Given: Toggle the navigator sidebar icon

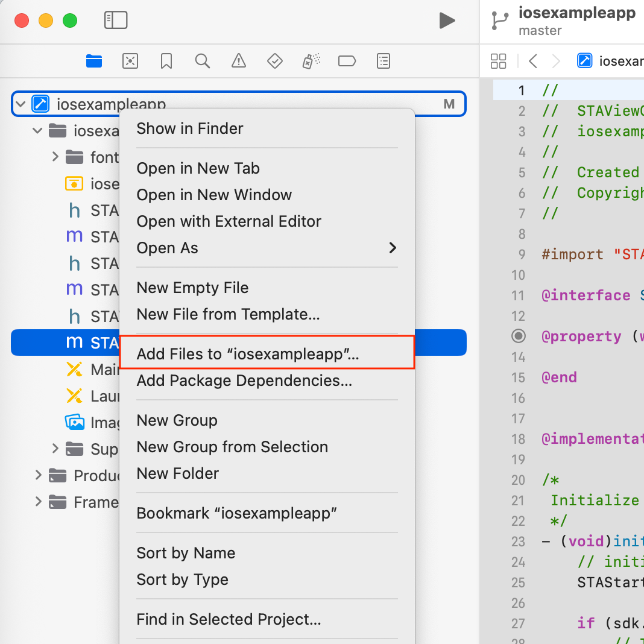Looking at the screenshot, I should [x=116, y=20].
